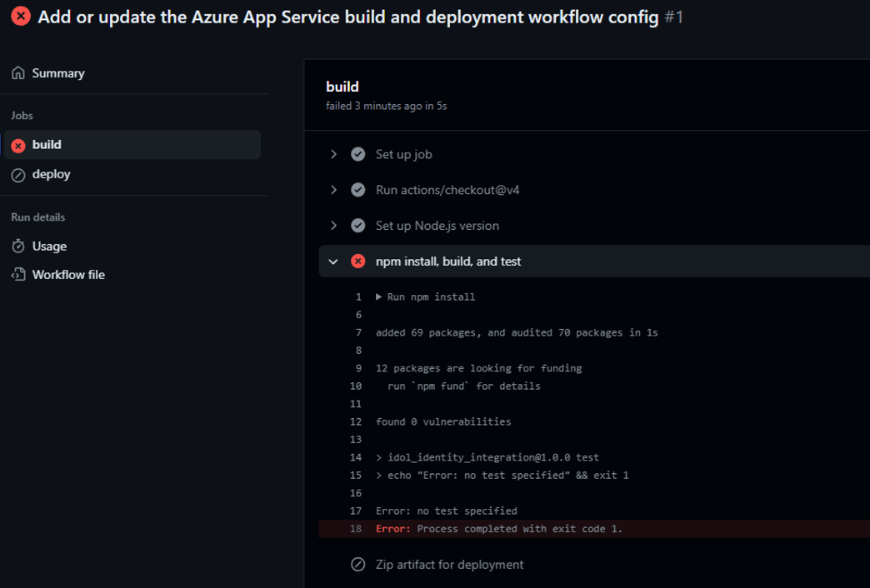Click the skipped icon beside deploy job
The height and width of the screenshot is (588, 870).
point(18,175)
